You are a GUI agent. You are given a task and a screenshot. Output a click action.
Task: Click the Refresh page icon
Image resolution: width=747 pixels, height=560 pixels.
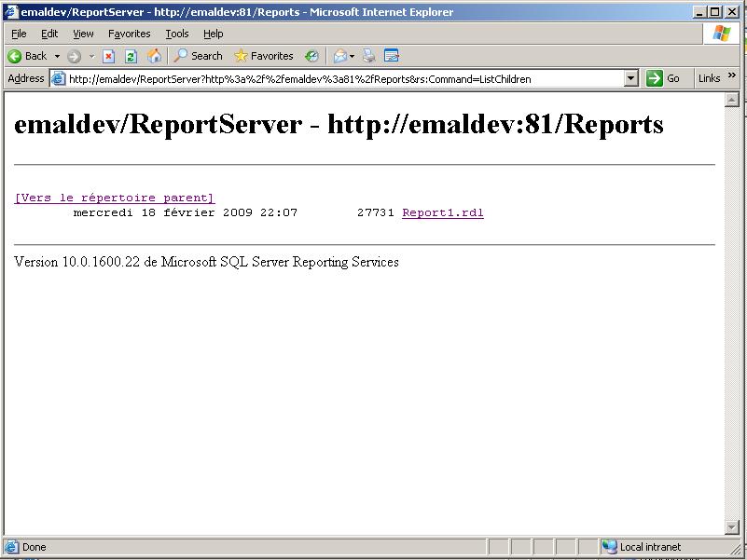pos(131,57)
